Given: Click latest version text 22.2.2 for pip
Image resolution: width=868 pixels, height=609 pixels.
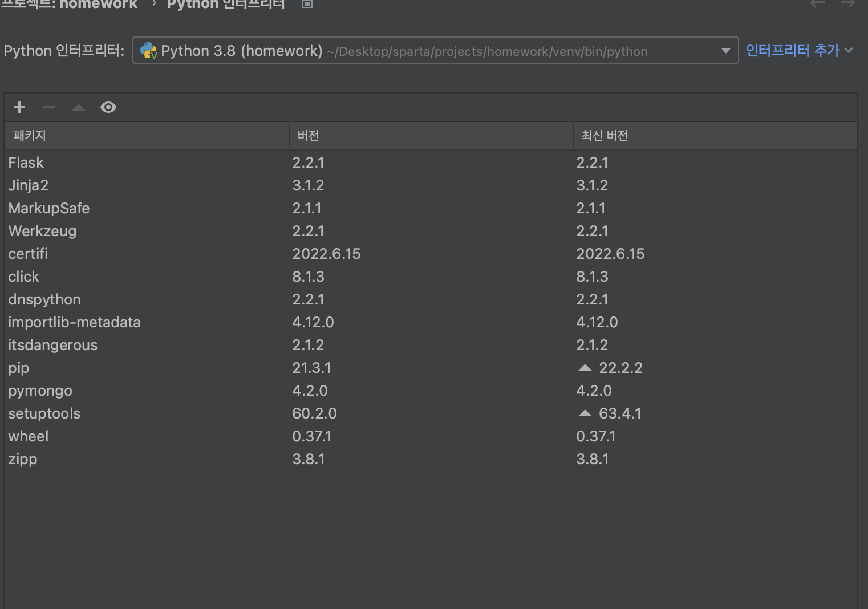Looking at the screenshot, I should [x=621, y=368].
